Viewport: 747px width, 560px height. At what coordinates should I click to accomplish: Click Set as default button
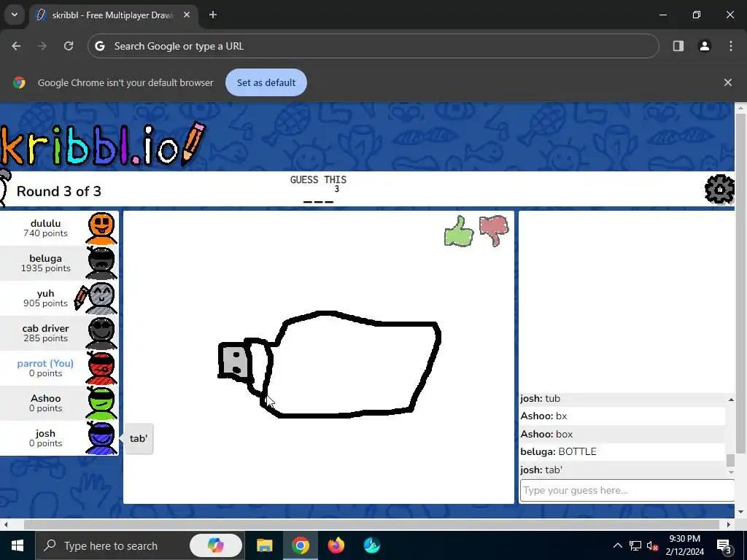pyautogui.click(x=266, y=82)
